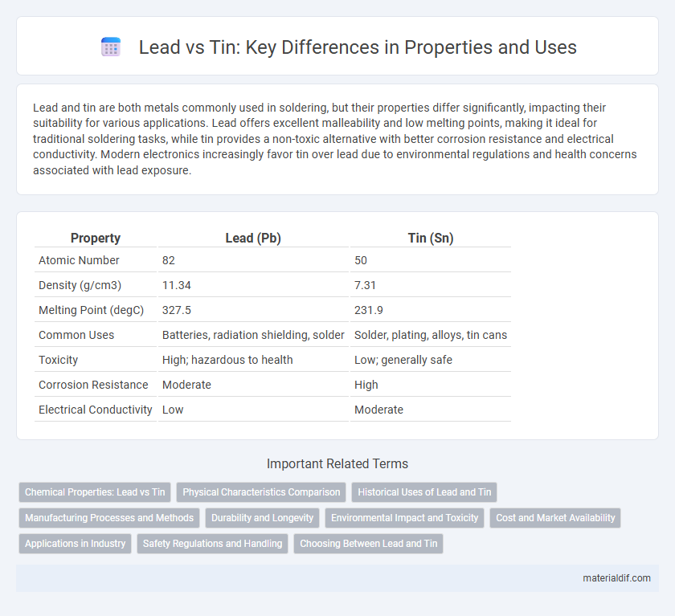Click the Moderate cell in Corrosion Resistance row
The height and width of the screenshot is (616, 675).
[x=253, y=385]
